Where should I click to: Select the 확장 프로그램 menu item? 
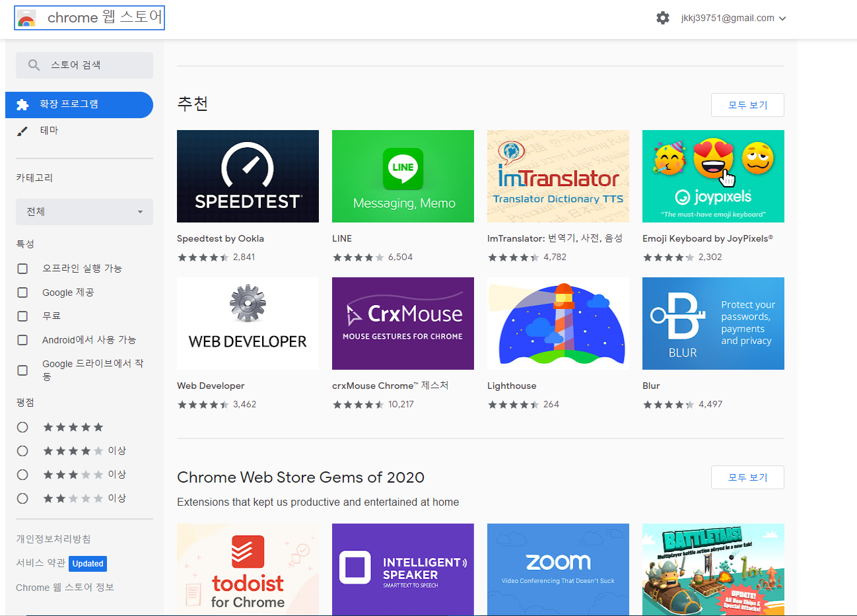(79, 105)
